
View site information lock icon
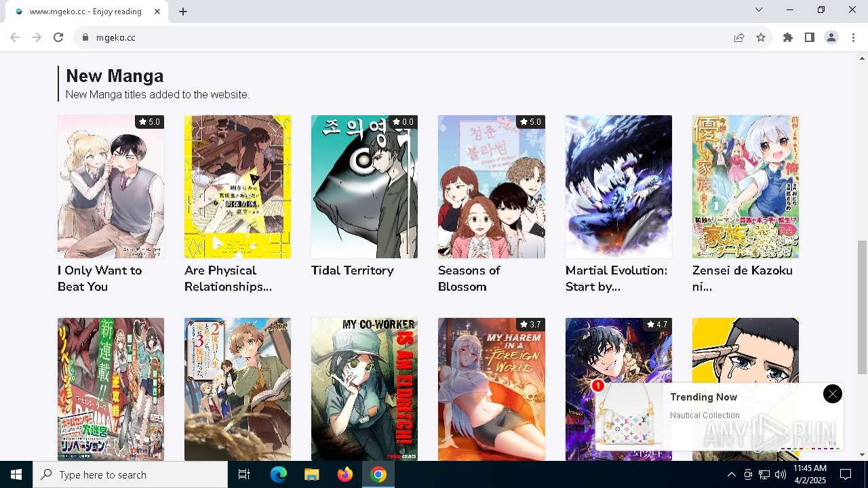(85, 37)
